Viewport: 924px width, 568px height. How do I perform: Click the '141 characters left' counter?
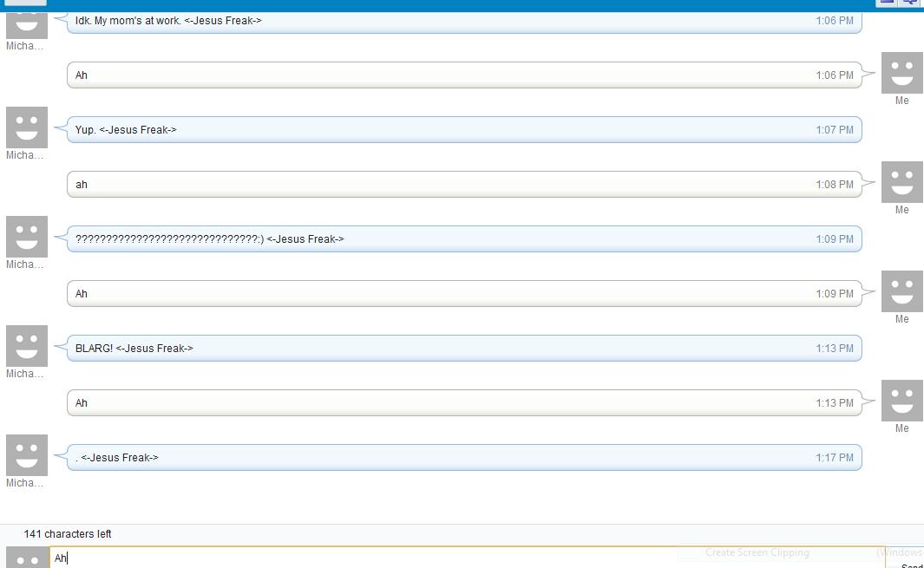coord(67,534)
